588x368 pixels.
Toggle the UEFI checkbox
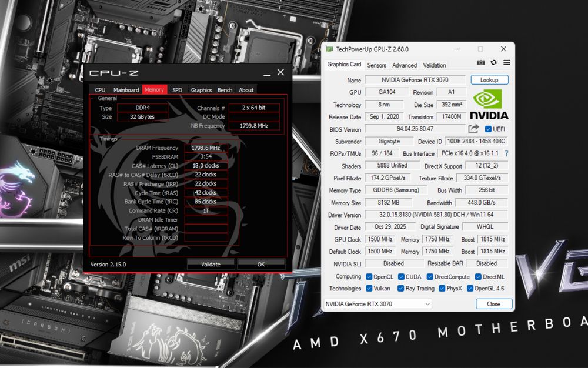point(488,129)
